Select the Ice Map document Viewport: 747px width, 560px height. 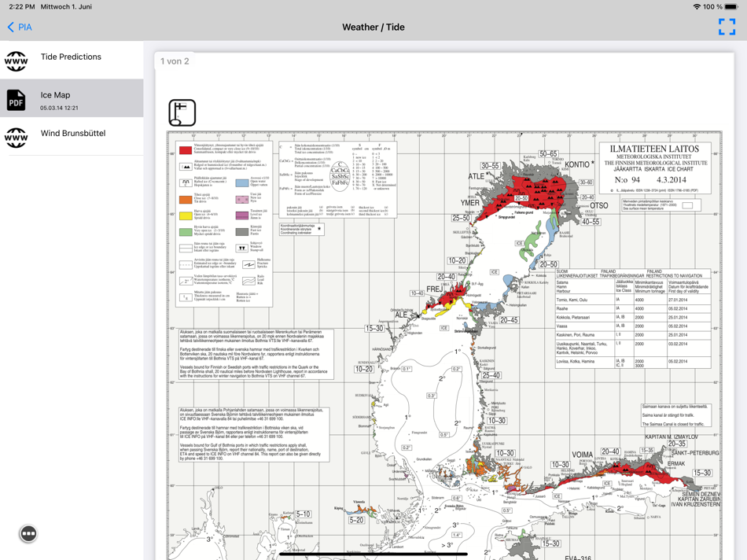click(72, 98)
